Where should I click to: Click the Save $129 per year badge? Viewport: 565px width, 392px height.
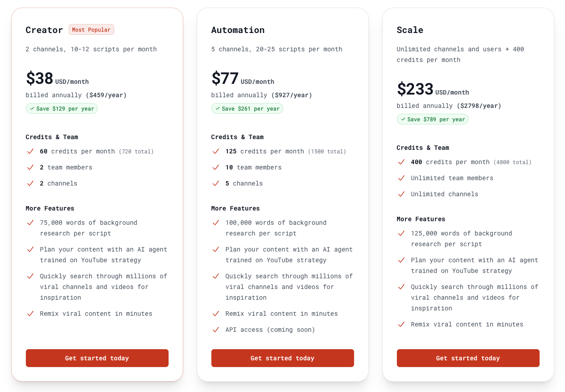coord(62,109)
